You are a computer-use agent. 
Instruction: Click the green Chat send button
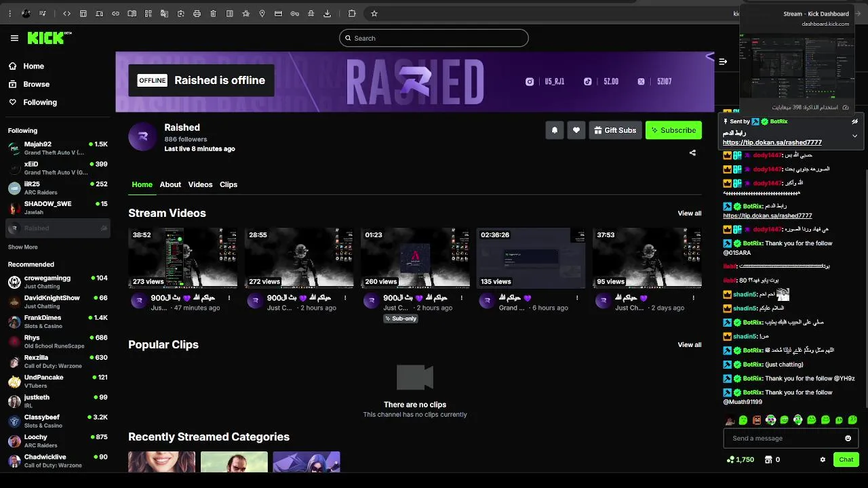846,460
